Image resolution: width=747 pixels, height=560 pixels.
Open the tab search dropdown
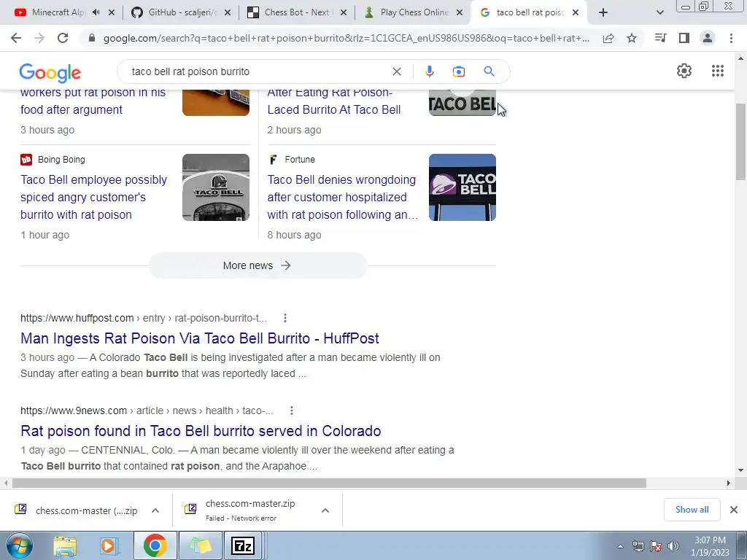659,12
